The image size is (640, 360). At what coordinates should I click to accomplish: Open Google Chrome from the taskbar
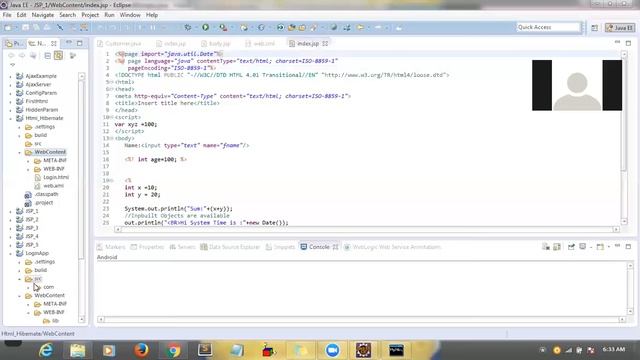tap(173, 350)
